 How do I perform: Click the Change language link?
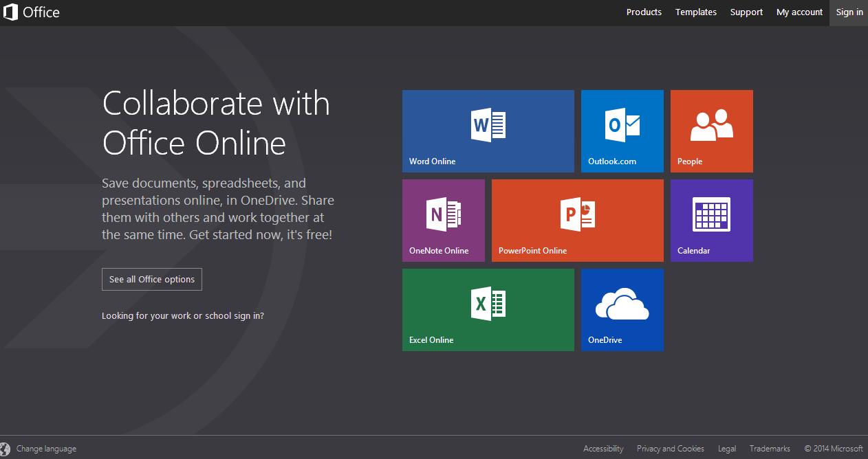point(46,449)
